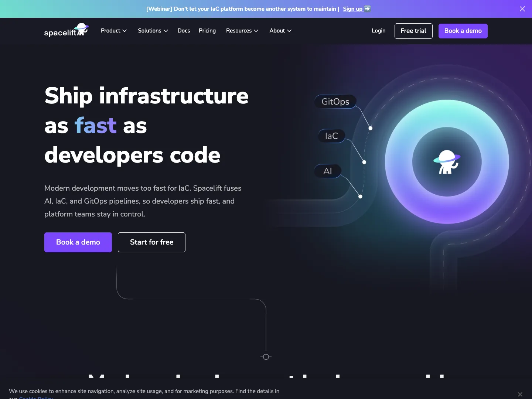Click the astronaut mascot in glowing circle
The width and height of the screenshot is (532, 399).
(x=447, y=162)
